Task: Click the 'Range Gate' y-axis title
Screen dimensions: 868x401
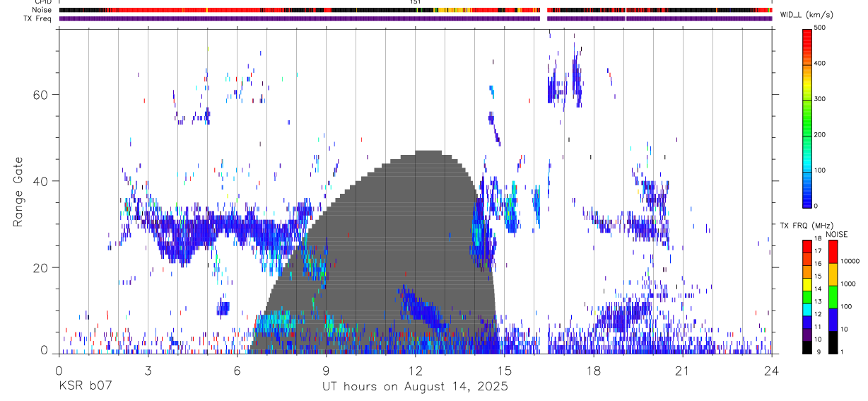Action: pyautogui.click(x=19, y=192)
